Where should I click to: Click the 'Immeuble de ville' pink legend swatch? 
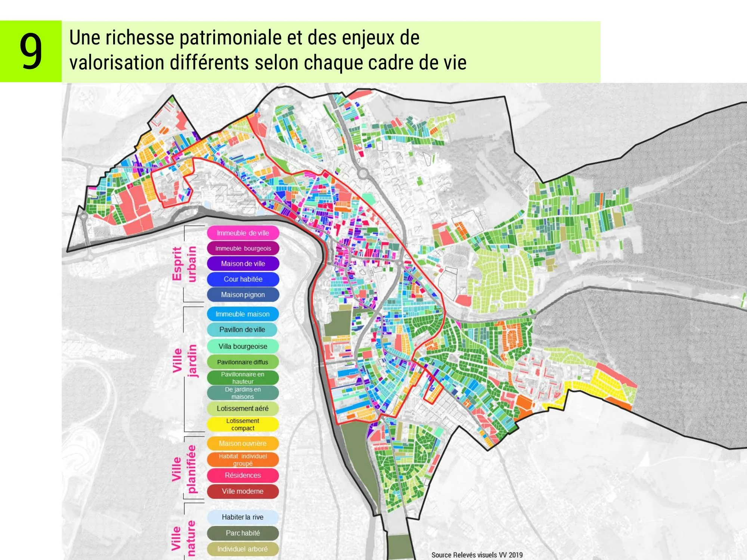(x=243, y=233)
